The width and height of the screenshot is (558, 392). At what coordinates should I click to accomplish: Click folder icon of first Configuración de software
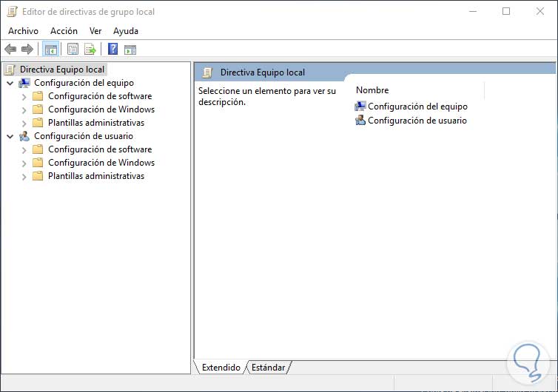click(x=38, y=96)
